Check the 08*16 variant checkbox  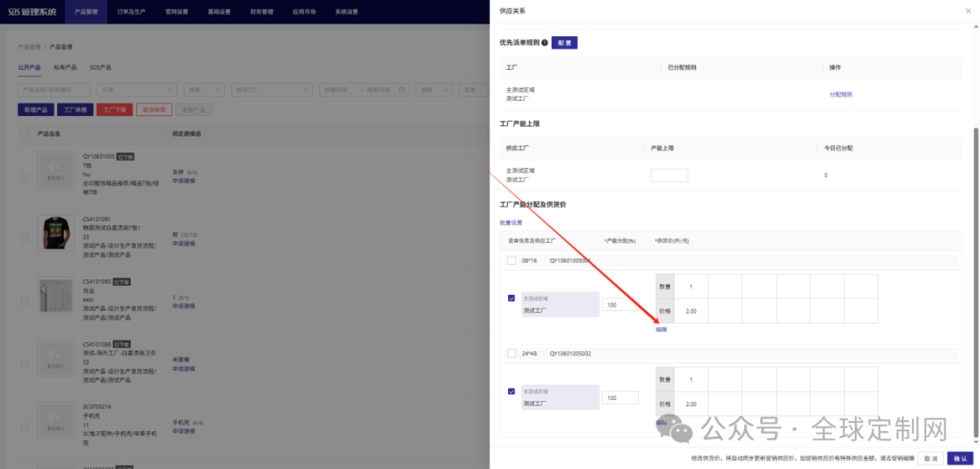(512, 260)
